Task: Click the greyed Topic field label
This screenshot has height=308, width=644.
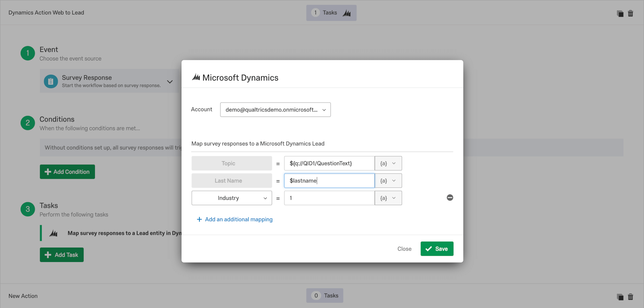Action: coord(232,163)
